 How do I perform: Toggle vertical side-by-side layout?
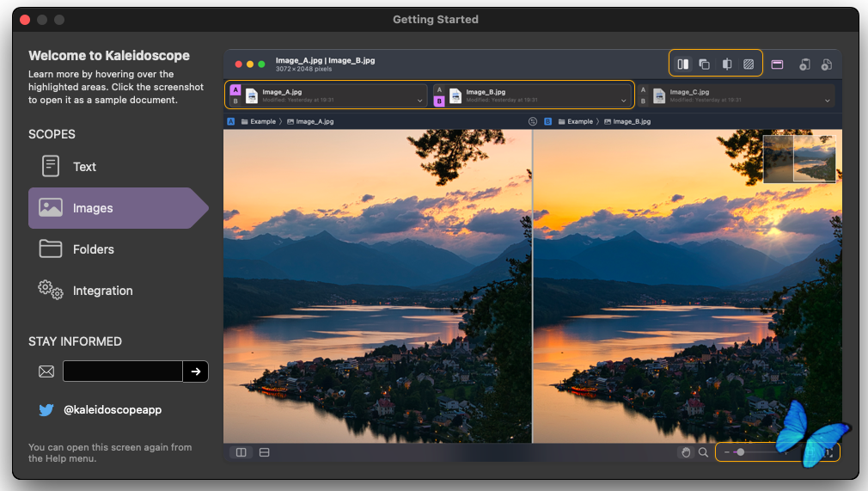click(x=241, y=452)
